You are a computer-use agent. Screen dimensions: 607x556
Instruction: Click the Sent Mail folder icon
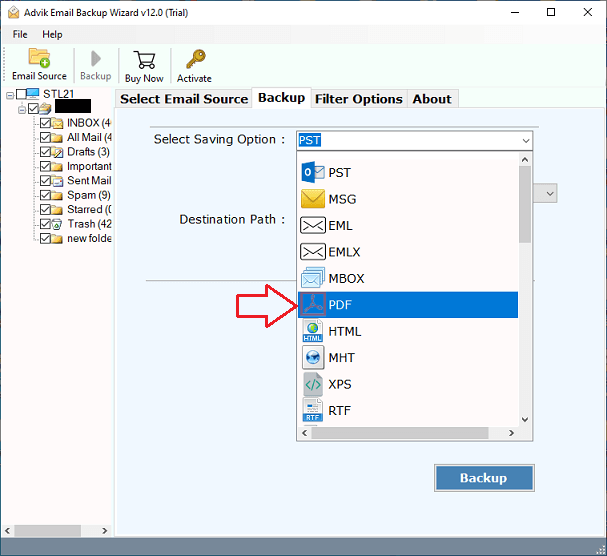(57, 181)
